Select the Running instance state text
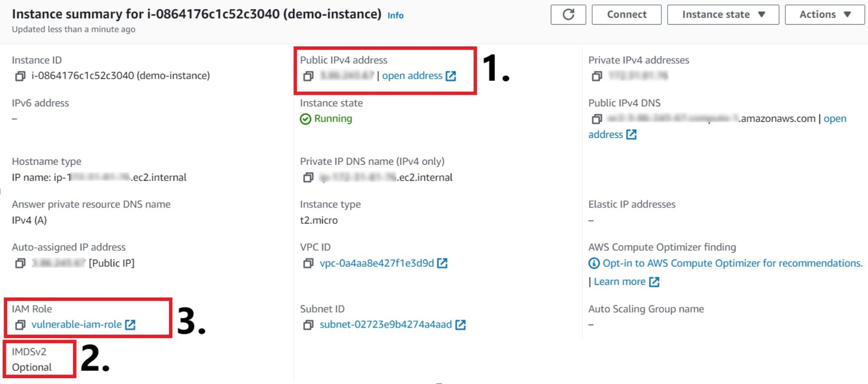Viewport: 868px width, 384px height. tap(333, 119)
